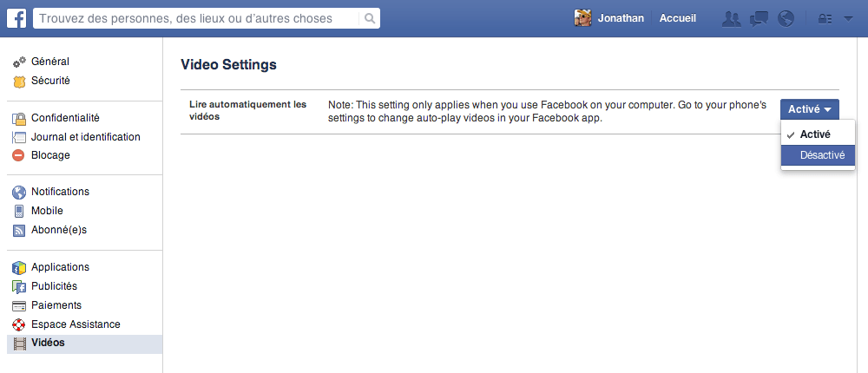Choose Désactivé to disable auto-play

pos(819,154)
